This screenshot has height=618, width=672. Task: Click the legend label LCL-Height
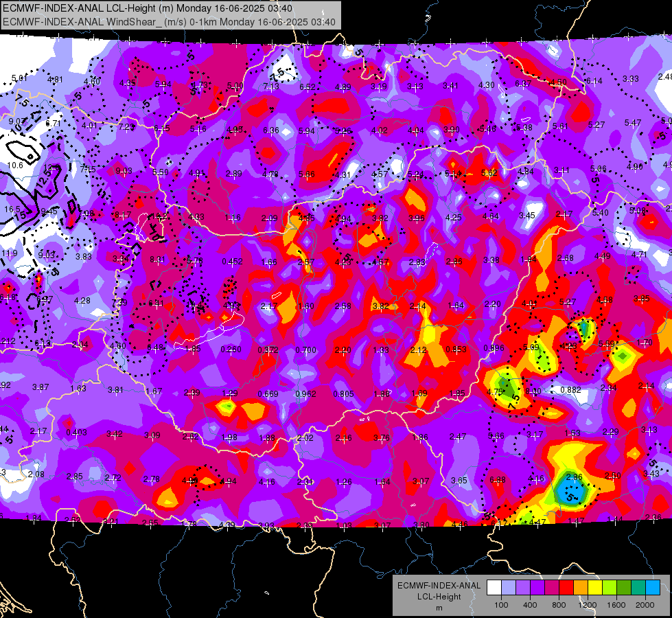click(x=439, y=597)
